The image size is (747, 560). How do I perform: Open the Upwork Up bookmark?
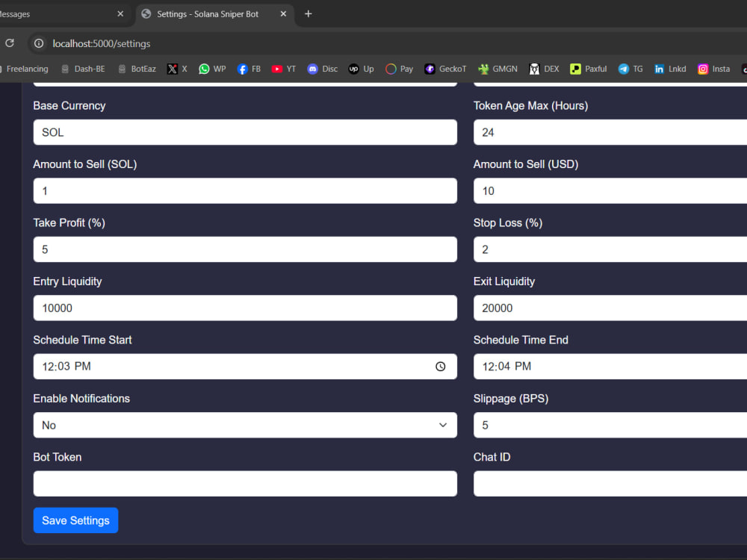tap(361, 69)
